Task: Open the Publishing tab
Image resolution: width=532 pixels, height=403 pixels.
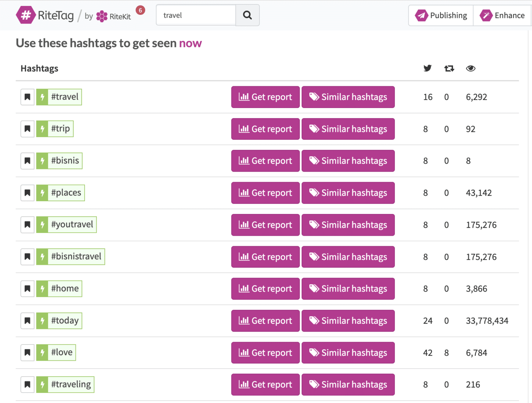Action: [441, 16]
